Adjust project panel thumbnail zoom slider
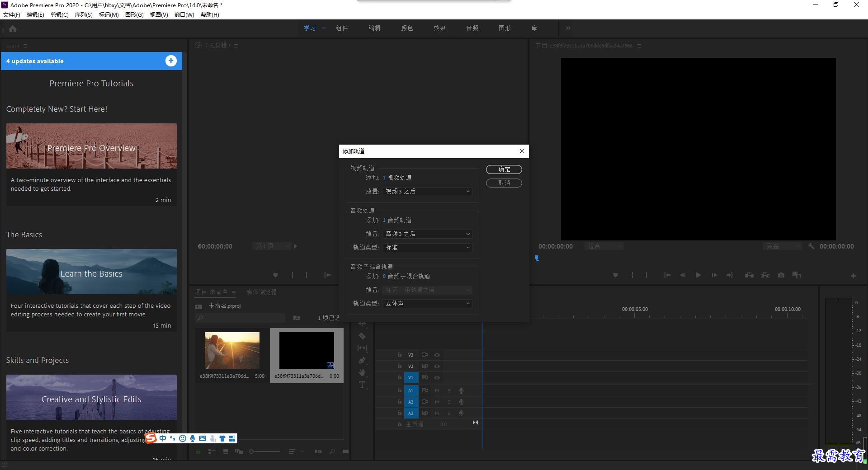Viewport: 868px width, 470px height. point(264,451)
